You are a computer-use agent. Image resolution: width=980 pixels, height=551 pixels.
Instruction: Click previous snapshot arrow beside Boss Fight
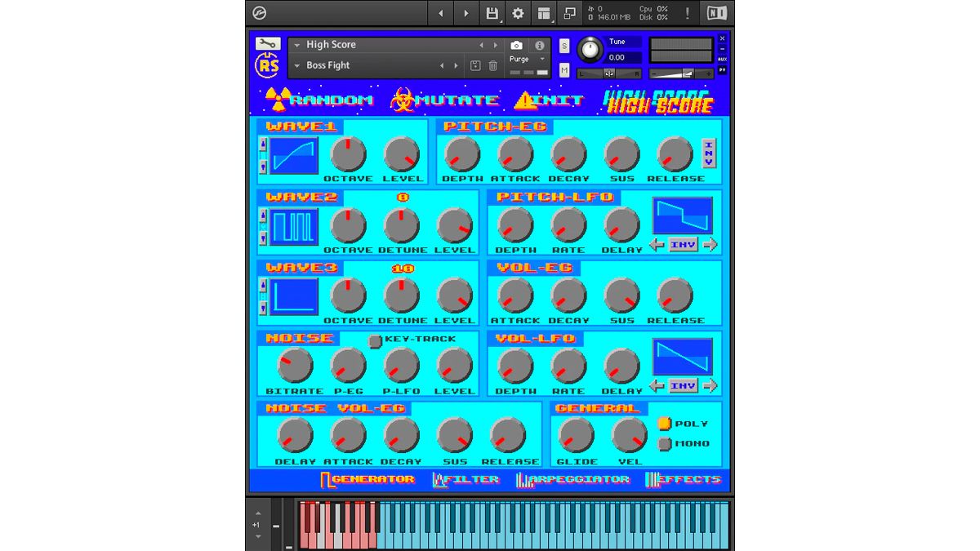(x=443, y=66)
